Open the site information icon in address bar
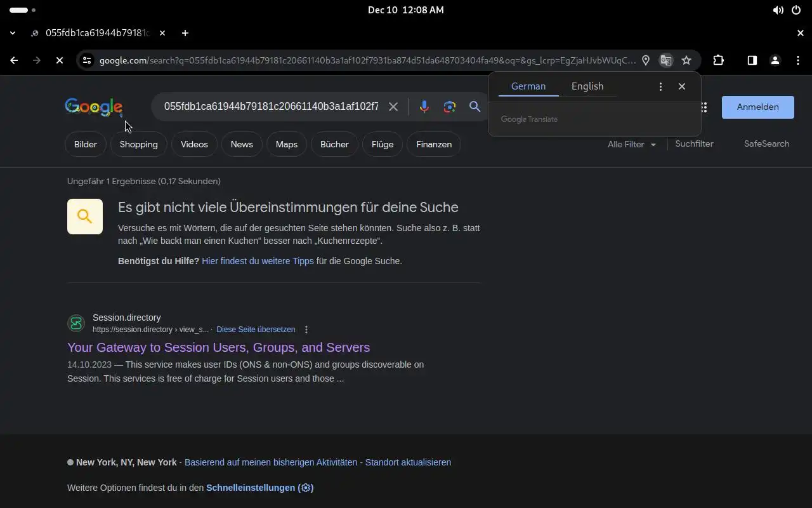812x508 pixels. [87, 60]
